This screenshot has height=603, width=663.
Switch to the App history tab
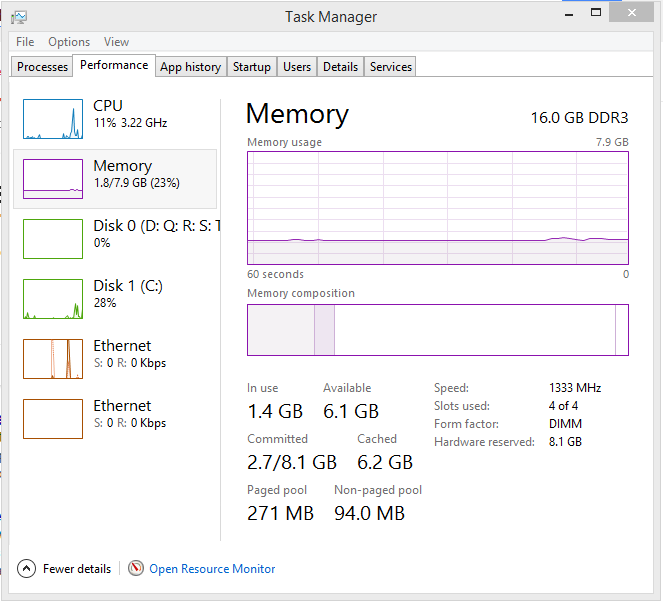[x=190, y=67]
